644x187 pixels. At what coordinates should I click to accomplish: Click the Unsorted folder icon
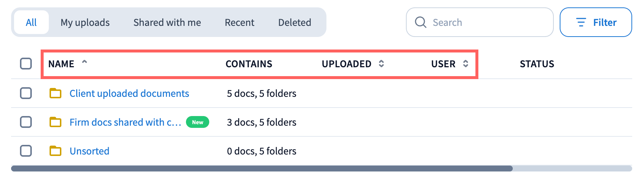pos(55,151)
